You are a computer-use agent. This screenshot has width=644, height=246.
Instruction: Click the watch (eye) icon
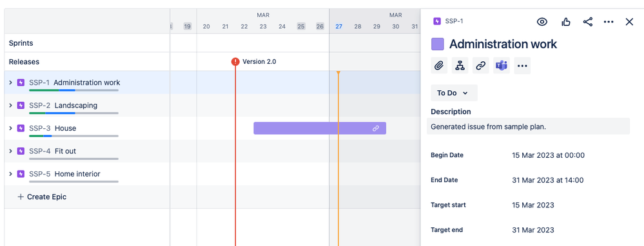coord(542,22)
